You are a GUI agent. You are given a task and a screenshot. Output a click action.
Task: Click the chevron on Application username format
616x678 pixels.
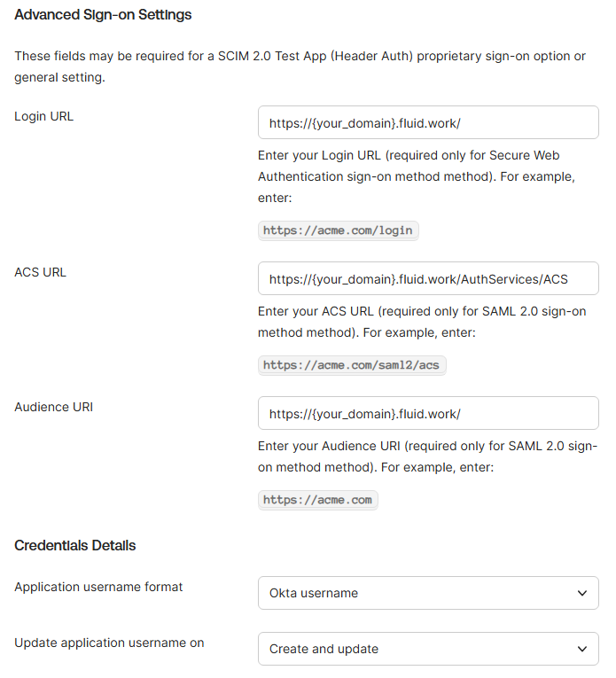coord(581,593)
